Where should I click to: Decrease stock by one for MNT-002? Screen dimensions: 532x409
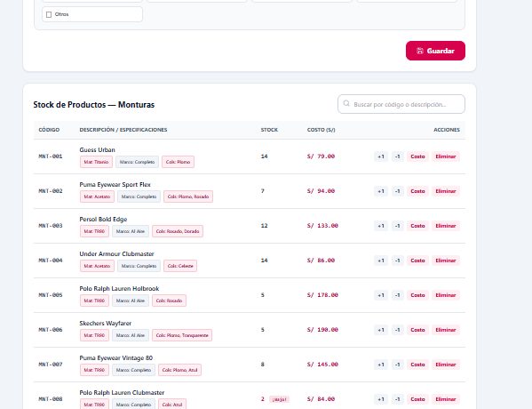[397, 191]
